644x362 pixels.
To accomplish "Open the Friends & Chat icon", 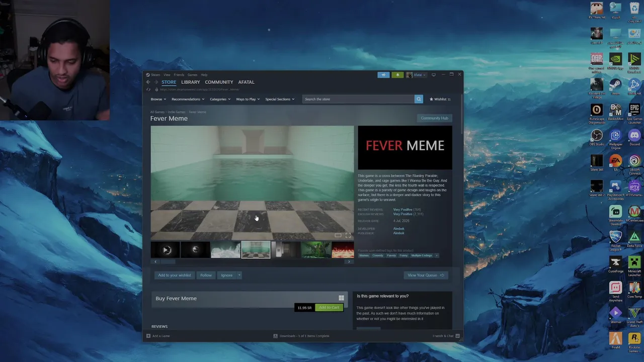I will [x=457, y=336].
